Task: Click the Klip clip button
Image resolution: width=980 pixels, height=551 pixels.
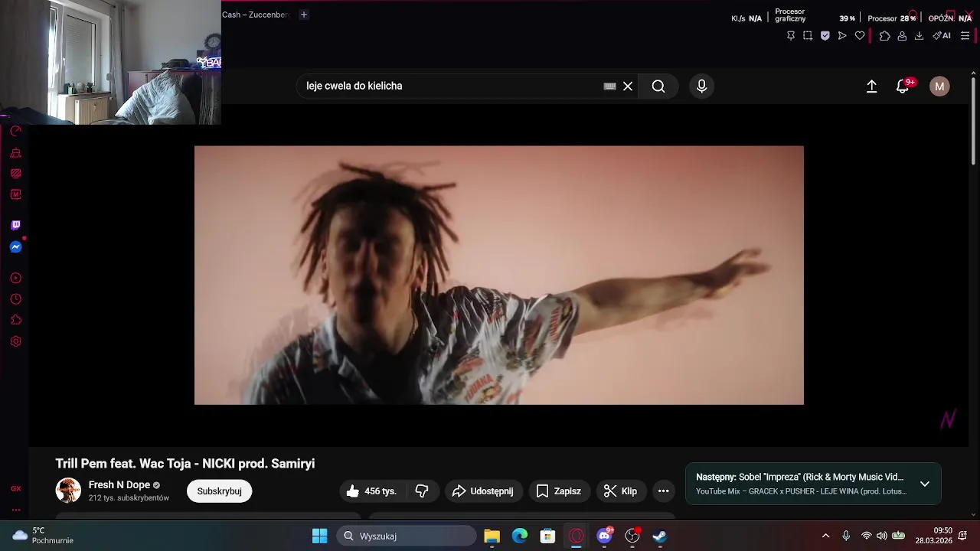Action: (x=621, y=491)
